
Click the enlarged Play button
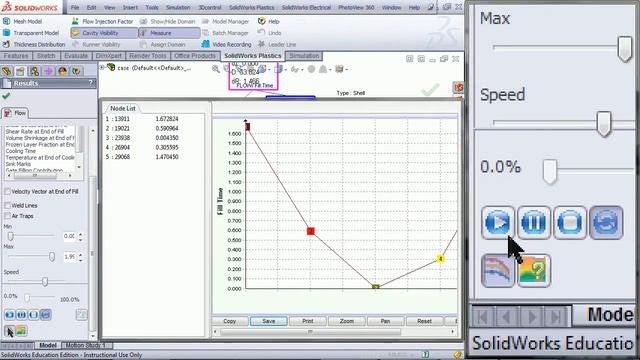pos(498,222)
